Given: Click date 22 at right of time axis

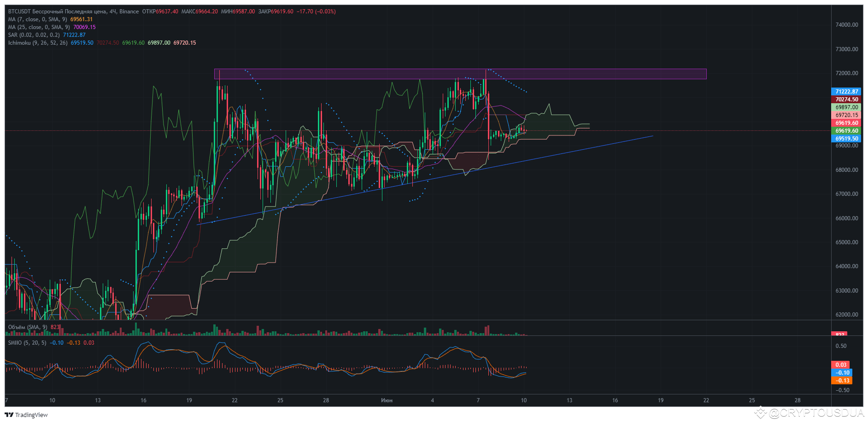Looking at the screenshot, I should (x=706, y=400).
